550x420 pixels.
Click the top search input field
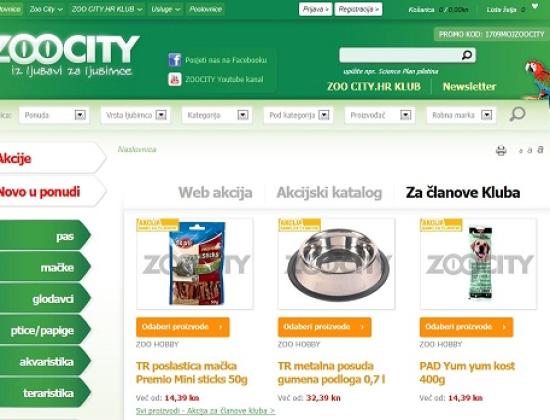click(x=400, y=55)
